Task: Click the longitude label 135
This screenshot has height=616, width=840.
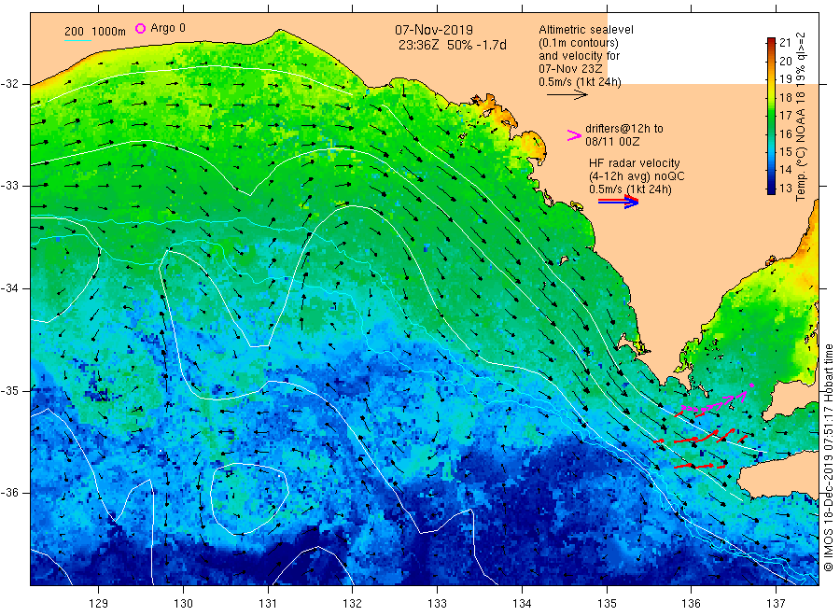Action: click(x=607, y=604)
